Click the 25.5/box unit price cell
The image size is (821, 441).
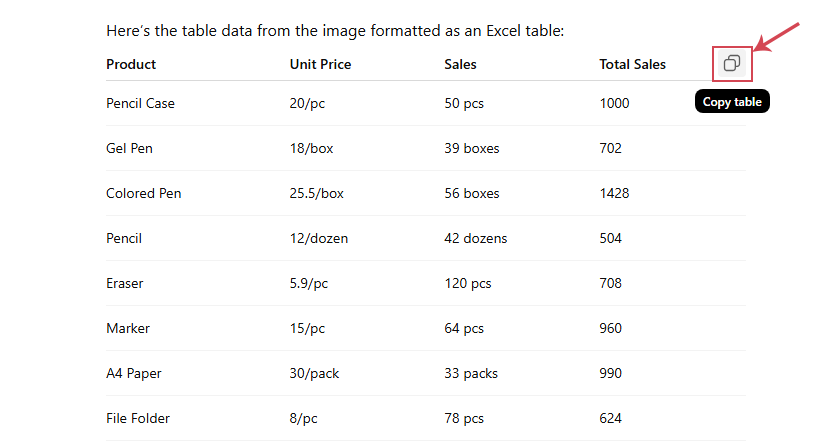316,193
